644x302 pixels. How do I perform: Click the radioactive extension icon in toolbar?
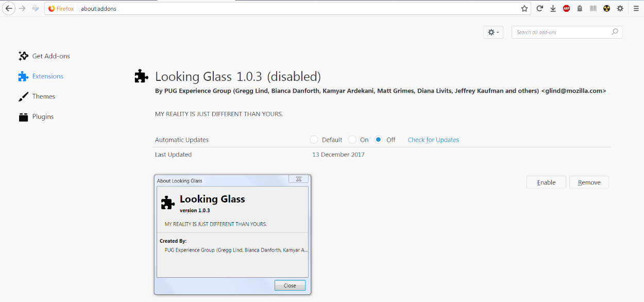(606, 8)
